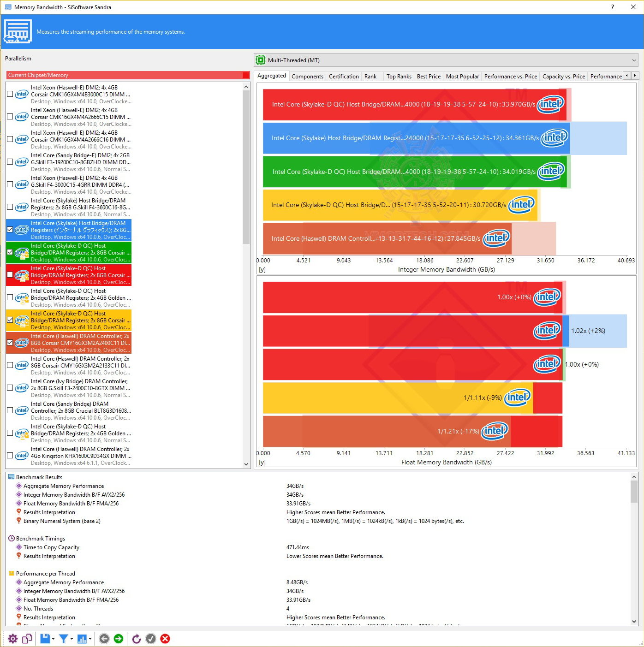Viewport: 644px width, 647px height.
Task: Click the red X cancel icon
Action: tap(165, 639)
